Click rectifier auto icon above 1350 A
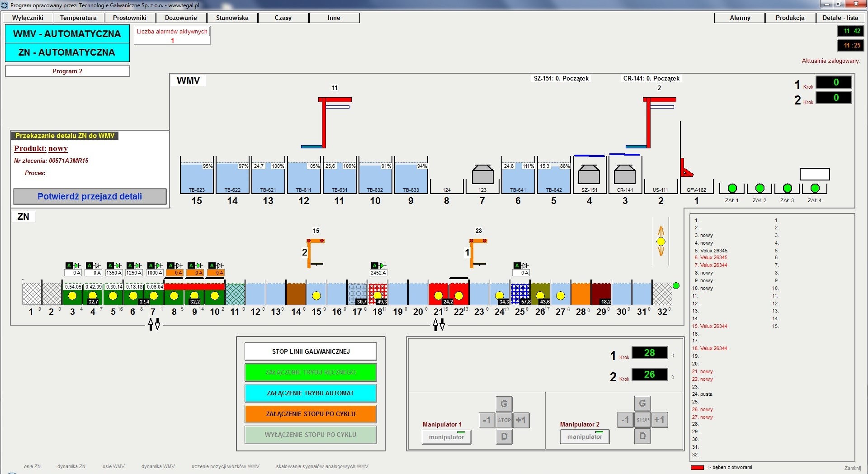The width and height of the screenshot is (868, 474). [x=114, y=265]
